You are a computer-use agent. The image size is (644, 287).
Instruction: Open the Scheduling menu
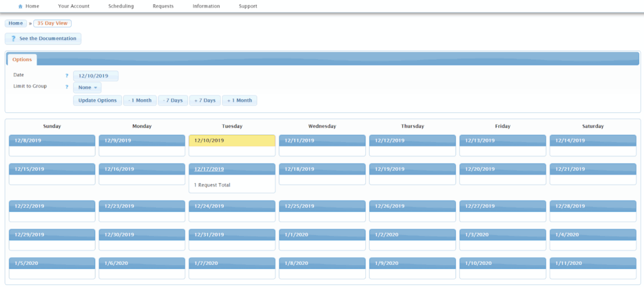tap(121, 6)
